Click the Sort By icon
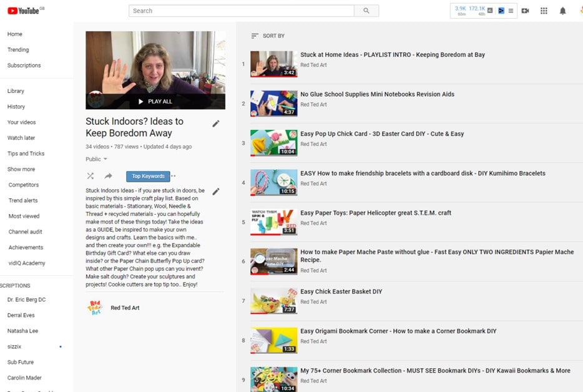 pyautogui.click(x=255, y=36)
